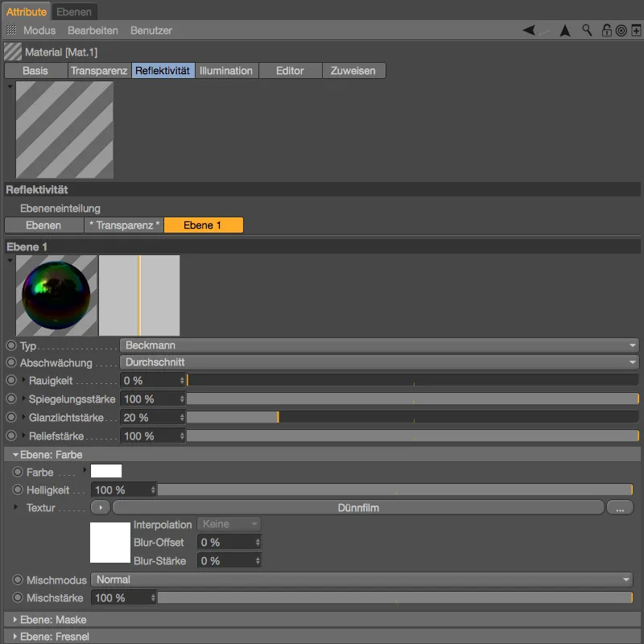
Task: Open the Typ Beckmann dropdown
Action: [379, 345]
